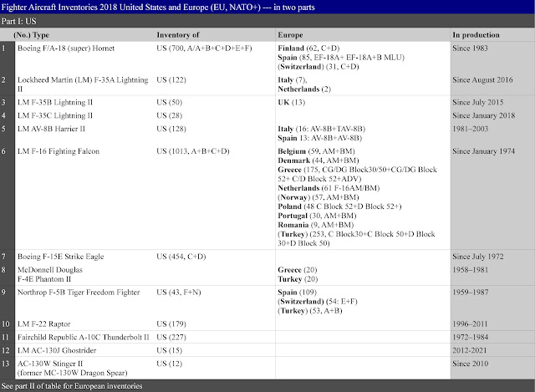Click 'Italy (16: AV-8B+TAV-8B)' entry

point(321,129)
